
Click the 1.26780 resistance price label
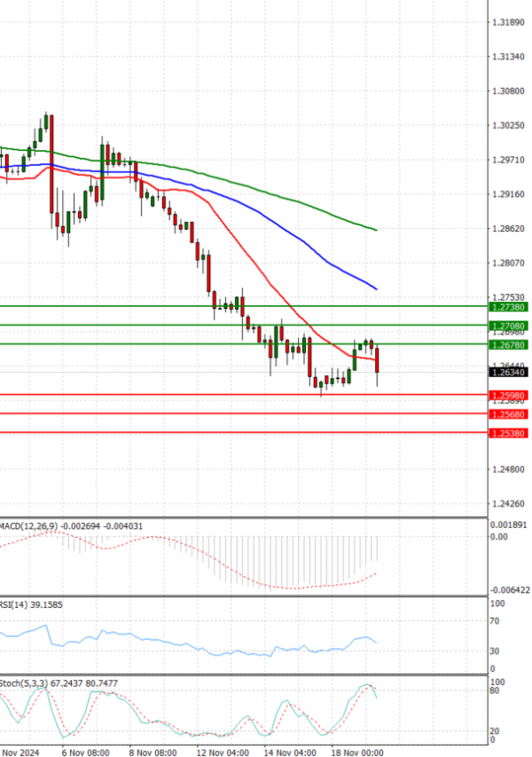(508, 344)
